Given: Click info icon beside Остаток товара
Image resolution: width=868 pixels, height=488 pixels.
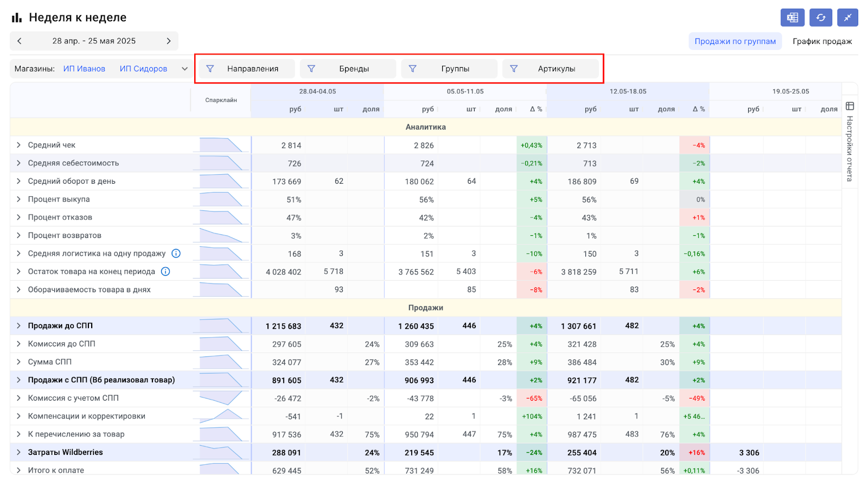Looking at the screenshot, I should pyautogui.click(x=165, y=272).
